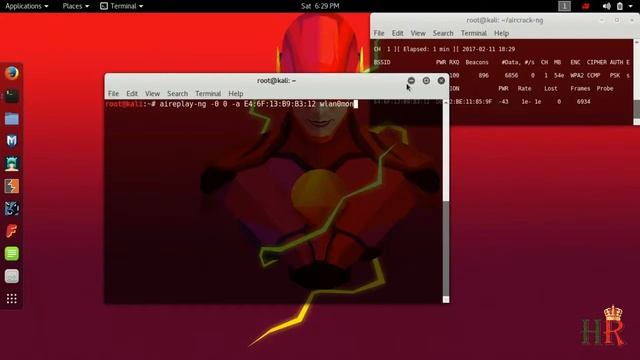640x360 pixels.
Task: Click the WPA2 encryption value
Action: pyautogui.click(x=577, y=76)
